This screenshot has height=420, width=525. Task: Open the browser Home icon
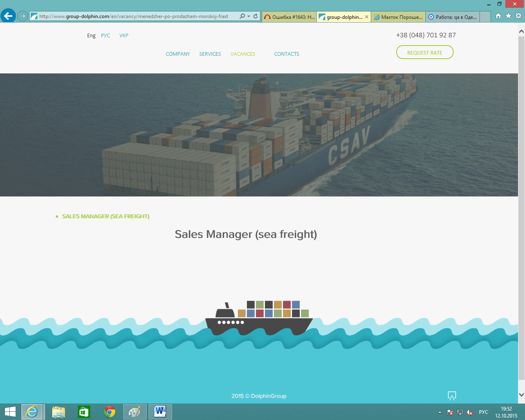pyautogui.click(x=498, y=16)
